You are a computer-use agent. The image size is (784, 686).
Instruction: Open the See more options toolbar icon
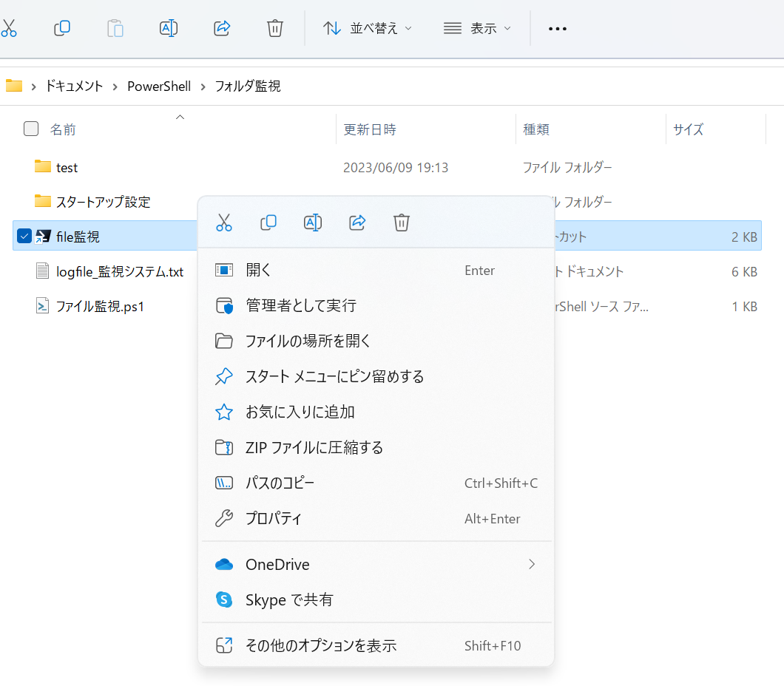(x=558, y=28)
